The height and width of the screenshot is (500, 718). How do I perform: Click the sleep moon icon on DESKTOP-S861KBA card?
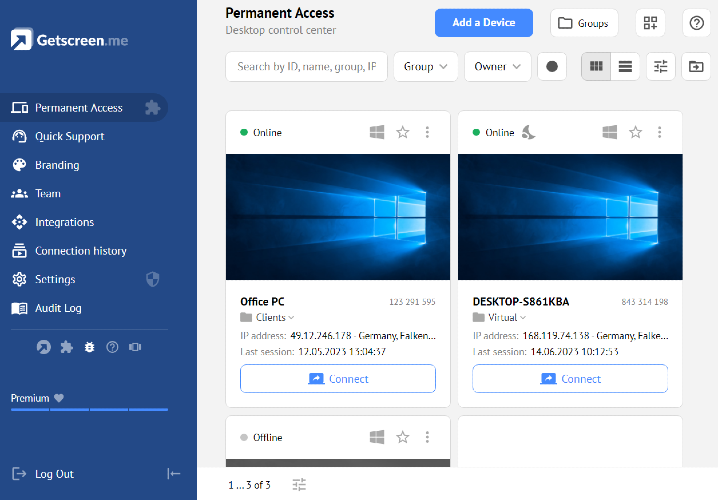tap(528, 132)
